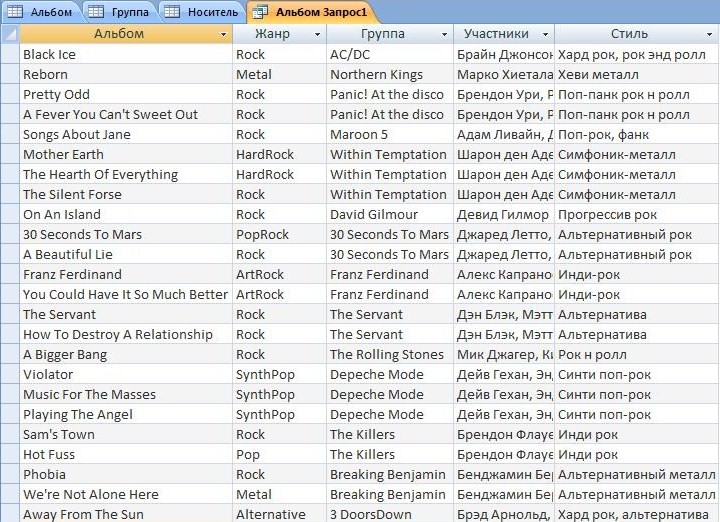Switch to the Группа table tab
The width and height of the screenshot is (720, 522).
pyautogui.click(x=119, y=12)
